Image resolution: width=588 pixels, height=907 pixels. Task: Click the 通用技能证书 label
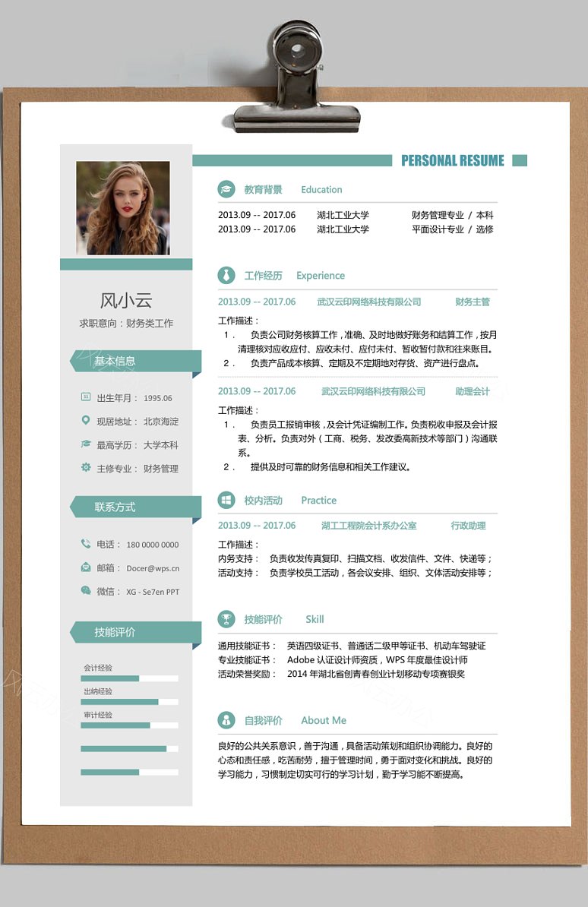[x=247, y=646]
